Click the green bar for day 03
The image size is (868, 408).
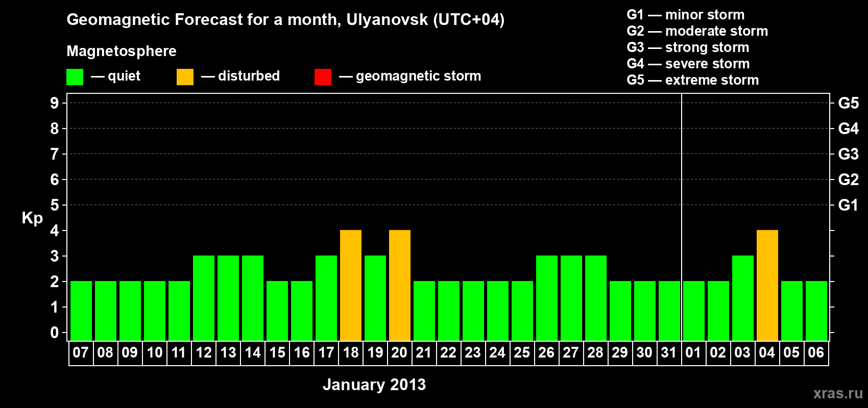tap(743, 298)
